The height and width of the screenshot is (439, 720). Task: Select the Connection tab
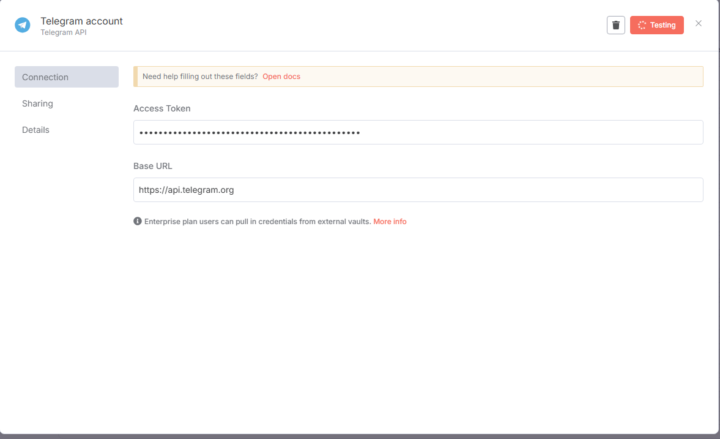click(67, 77)
